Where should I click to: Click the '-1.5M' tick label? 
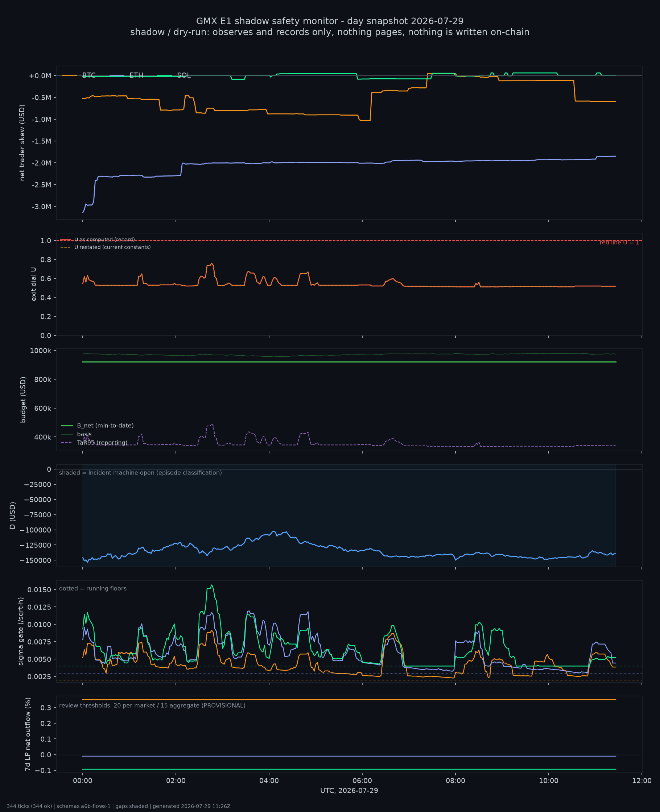[x=41, y=141]
